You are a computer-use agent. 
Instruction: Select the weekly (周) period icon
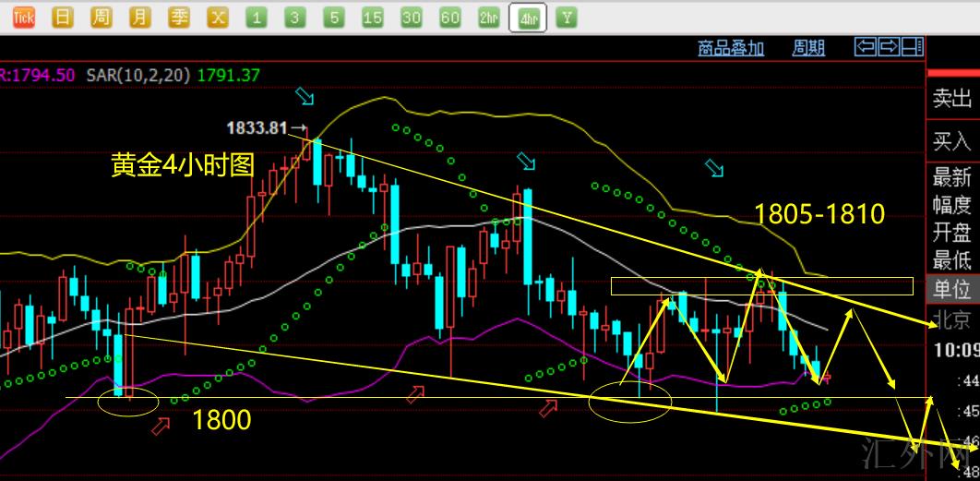point(102,18)
